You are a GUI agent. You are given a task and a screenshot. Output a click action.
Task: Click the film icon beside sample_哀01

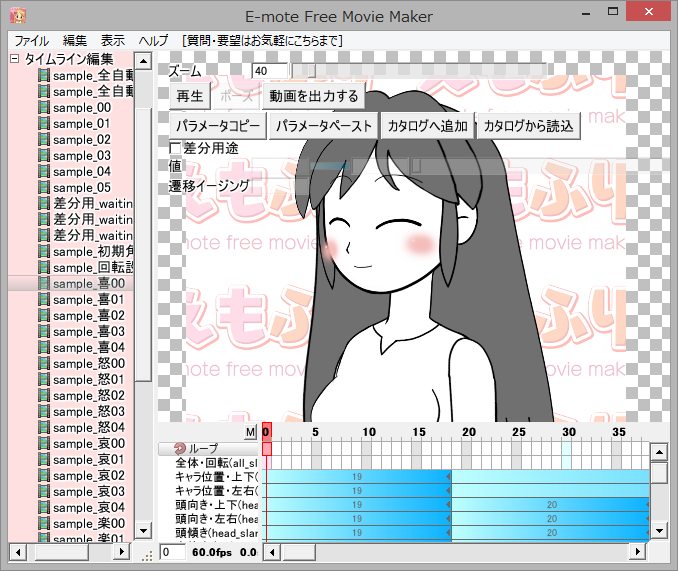click(44, 459)
